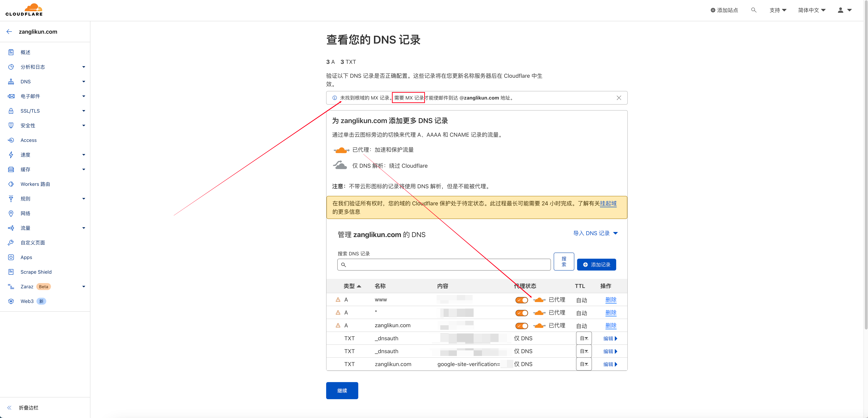The height and width of the screenshot is (418, 868).
Task: Expand the DNS sidebar section
Action: pos(84,81)
